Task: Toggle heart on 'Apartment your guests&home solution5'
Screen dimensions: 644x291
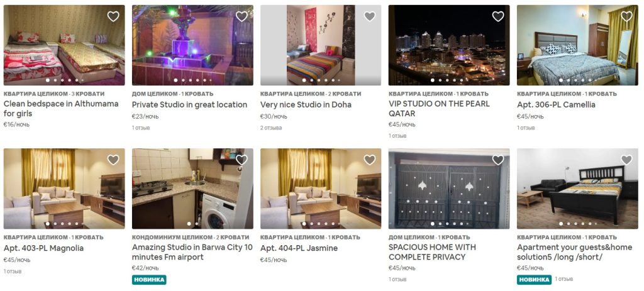Action: (626, 160)
